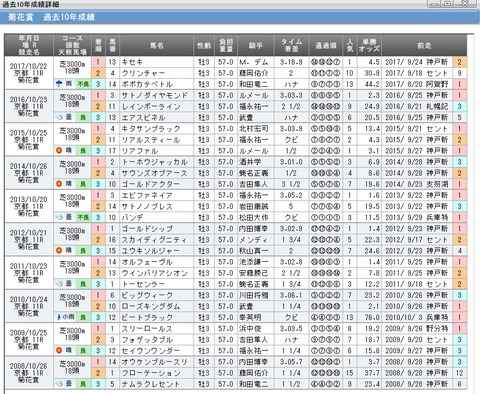
Task: Click the 2008/10/26 京都 11R 菊花賞 cell
Action: click(x=29, y=373)
